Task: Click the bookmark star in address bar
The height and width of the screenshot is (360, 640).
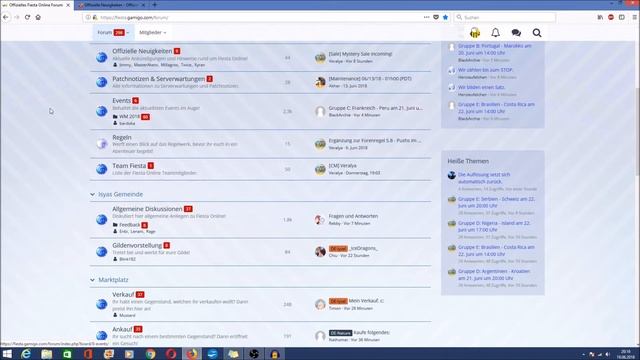Action: [445, 17]
